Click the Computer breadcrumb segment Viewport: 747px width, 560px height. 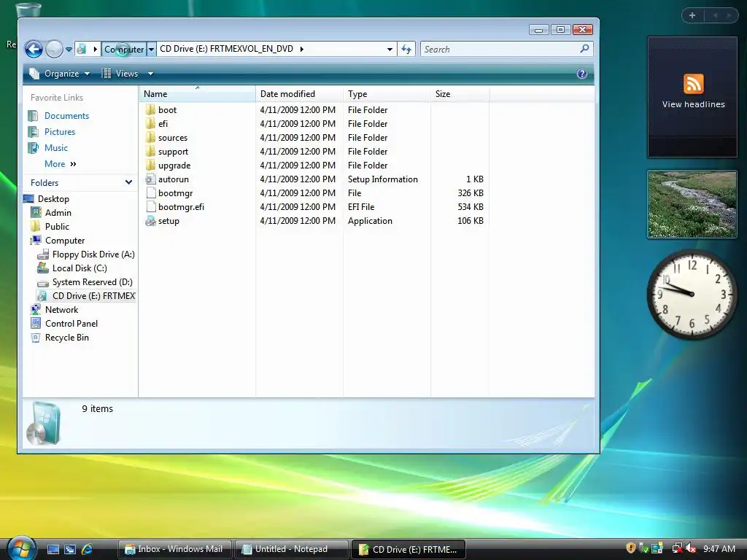pyautogui.click(x=124, y=49)
